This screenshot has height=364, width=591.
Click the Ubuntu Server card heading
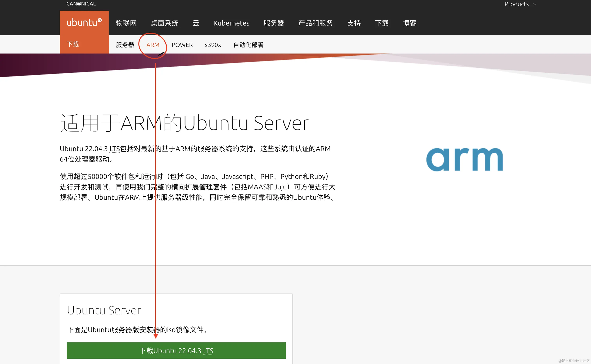(104, 310)
